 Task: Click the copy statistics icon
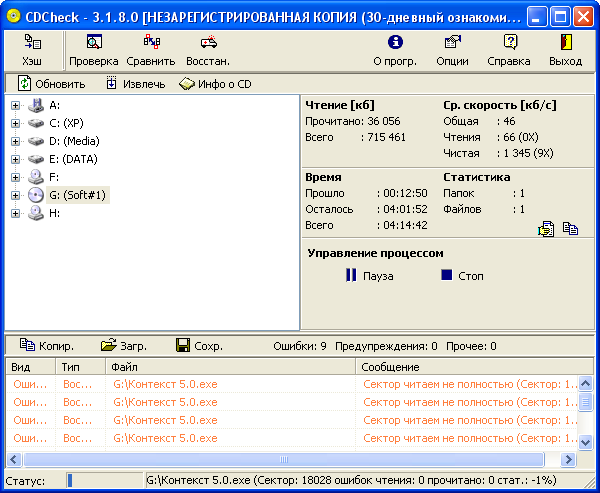tap(570, 229)
